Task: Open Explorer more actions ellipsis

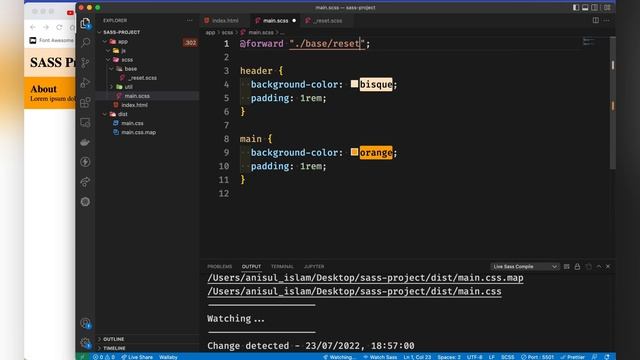Action: point(189,20)
